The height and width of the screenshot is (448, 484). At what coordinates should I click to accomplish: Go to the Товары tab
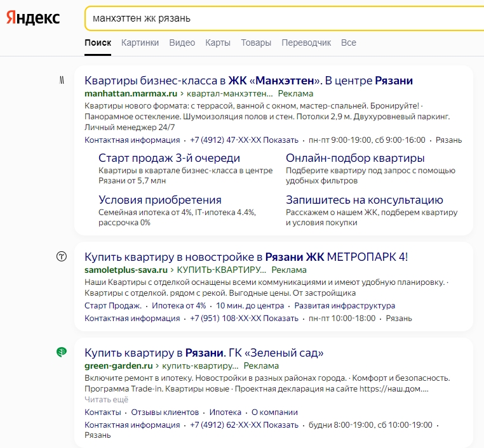(256, 43)
